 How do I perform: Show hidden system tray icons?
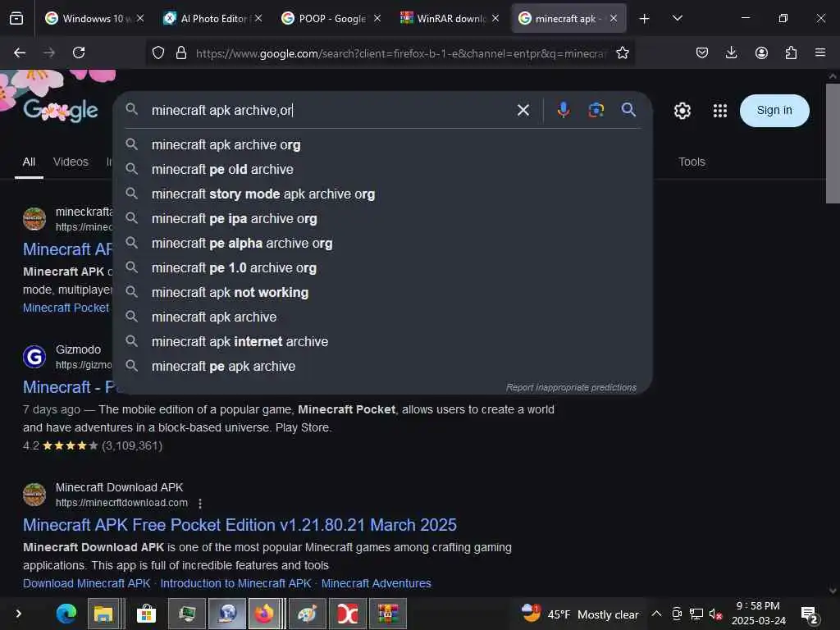click(656, 614)
